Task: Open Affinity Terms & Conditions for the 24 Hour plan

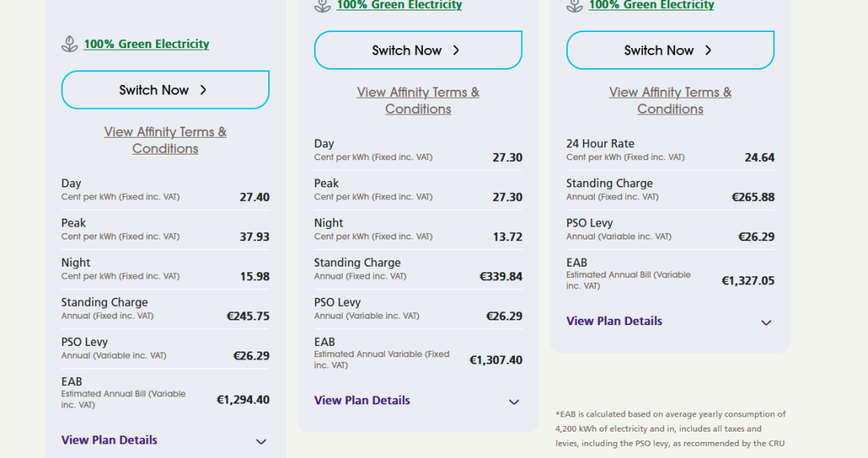Action: coord(670,101)
